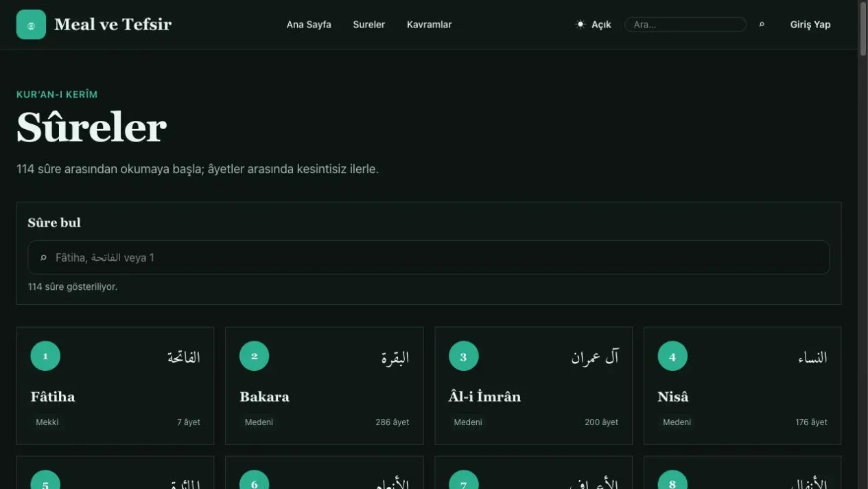The width and height of the screenshot is (868, 489).
Task: Click the 200 âyet count text
Action: click(x=602, y=422)
